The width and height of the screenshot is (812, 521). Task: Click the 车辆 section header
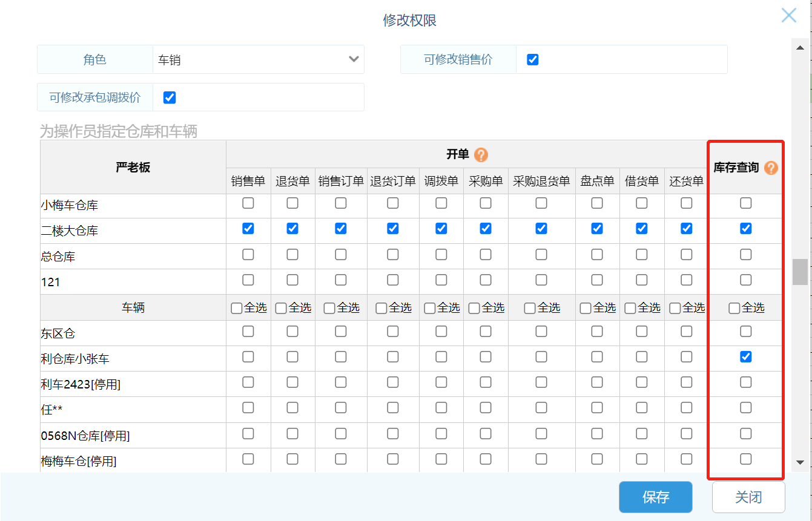tap(133, 307)
